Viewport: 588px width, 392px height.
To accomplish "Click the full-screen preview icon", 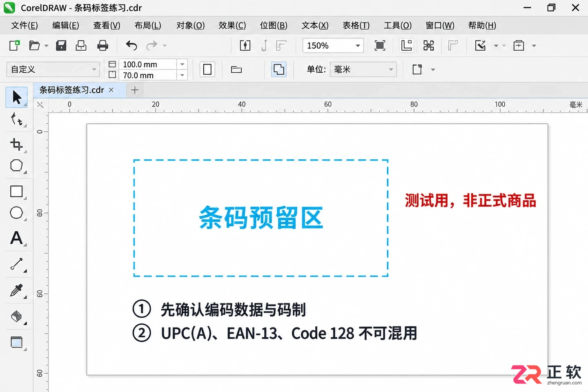I will (380, 45).
